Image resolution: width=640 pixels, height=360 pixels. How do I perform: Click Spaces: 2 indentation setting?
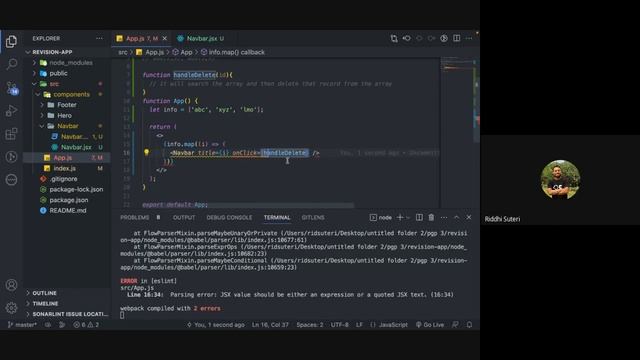click(310, 325)
